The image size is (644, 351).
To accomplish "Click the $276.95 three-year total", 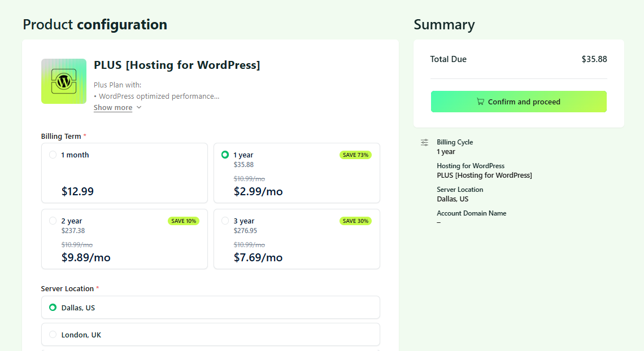I will click(245, 230).
